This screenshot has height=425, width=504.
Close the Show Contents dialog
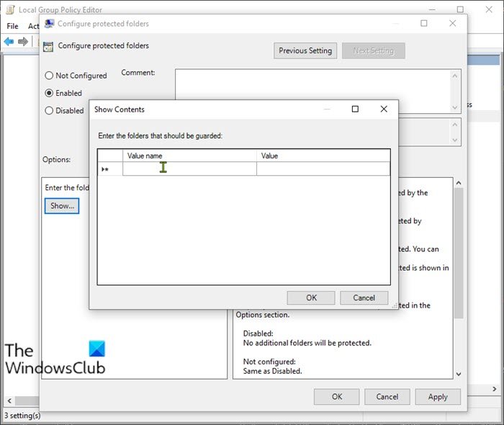[384, 109]
